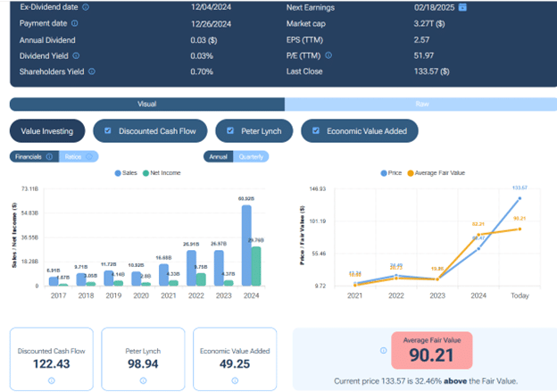Disable the Economic Value Added checkbox

click(x=316, y=131)
